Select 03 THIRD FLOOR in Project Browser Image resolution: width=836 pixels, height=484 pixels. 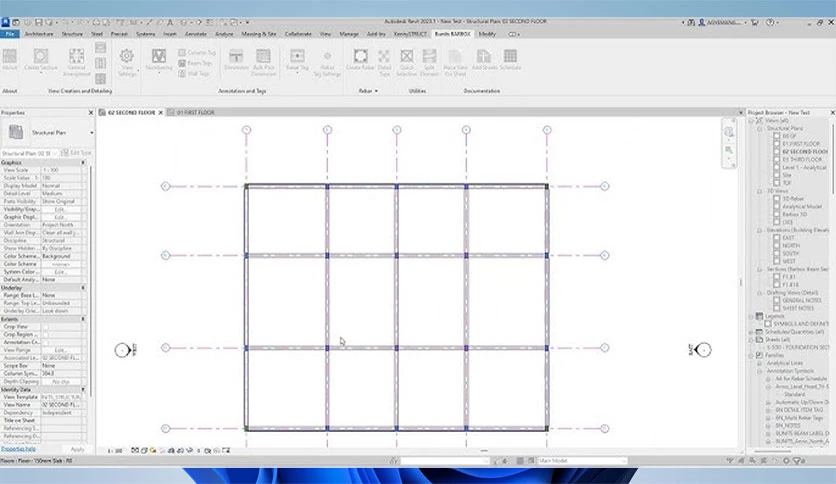[801, 159]
